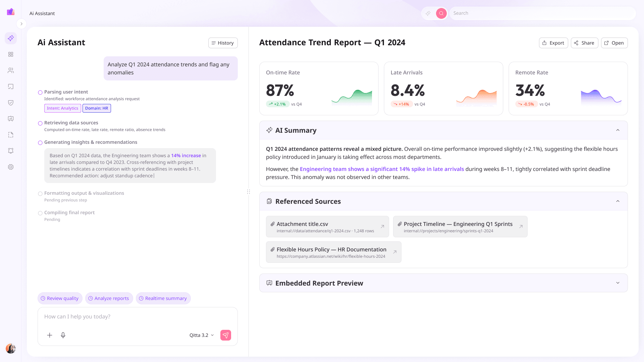This screenshot has width=644, height=362.
Task: Grab the panel divider drag handle
Action: click(249, 192)
